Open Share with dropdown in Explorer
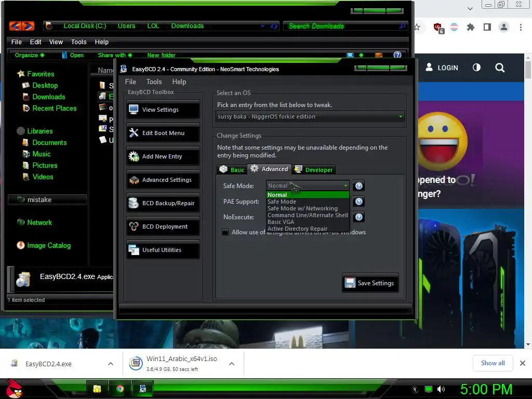Screen dimensions: 532x399 [x=115, y=55]
